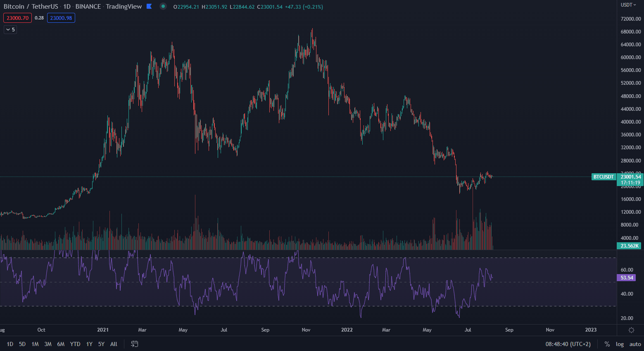Click the Bitcoin / TetherUS symbol title
Screen dimensions: 644x351
[31, 7]
